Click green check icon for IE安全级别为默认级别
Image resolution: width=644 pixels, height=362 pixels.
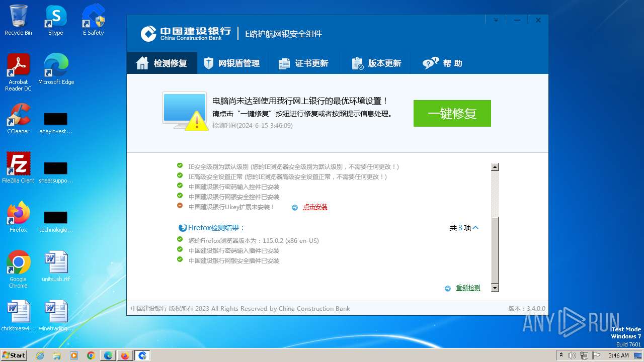tap(180, 165)
